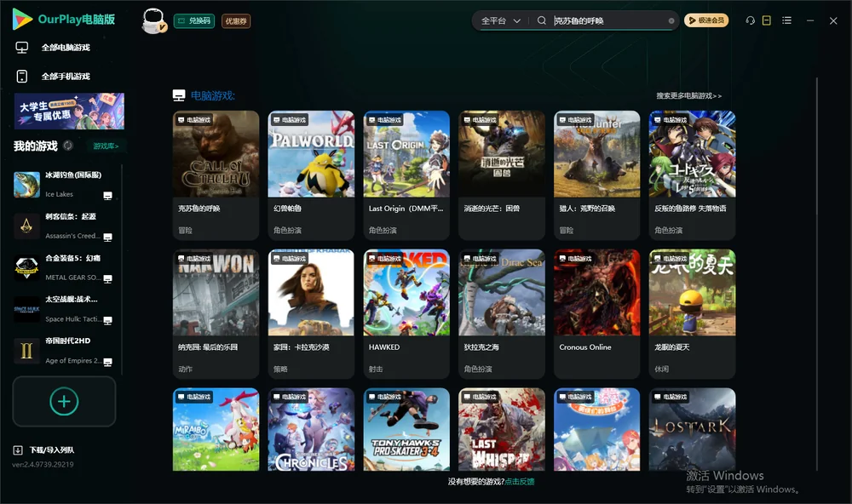Open the Last Whisper game card
The image size is (852, 504).
[502, 429]
